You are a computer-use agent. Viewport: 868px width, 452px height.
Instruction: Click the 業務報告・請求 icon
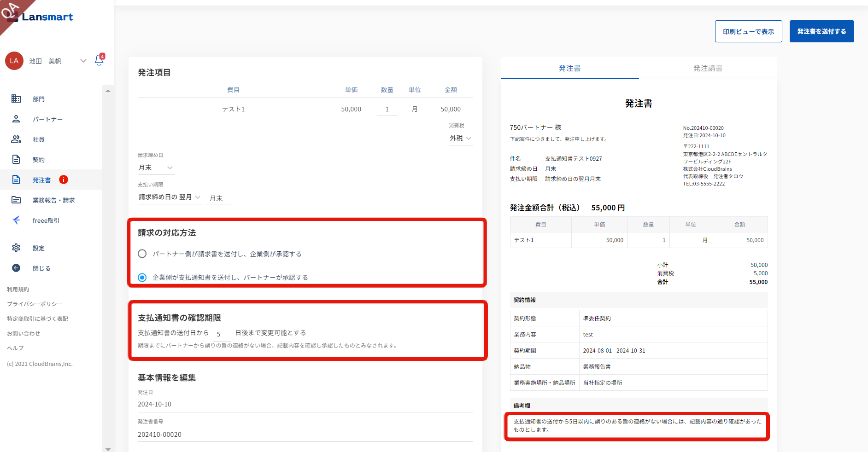tap(16, 200)
